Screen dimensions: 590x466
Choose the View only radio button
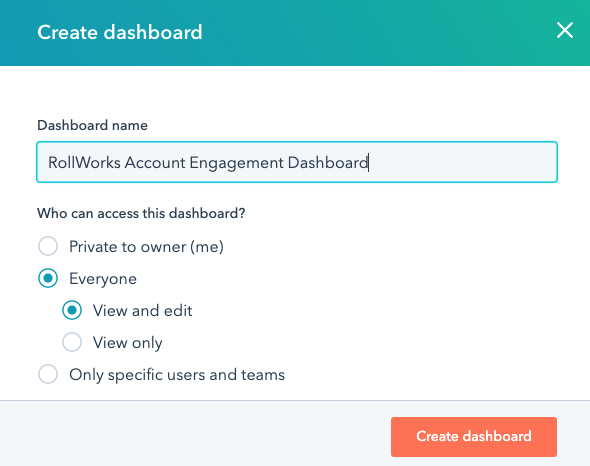coord(72,342)
